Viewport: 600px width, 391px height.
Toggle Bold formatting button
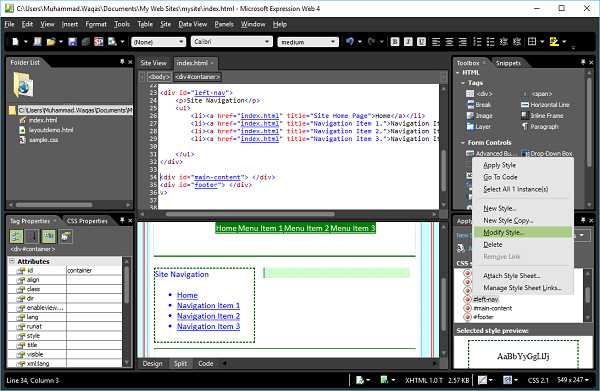tap(395, 42)
